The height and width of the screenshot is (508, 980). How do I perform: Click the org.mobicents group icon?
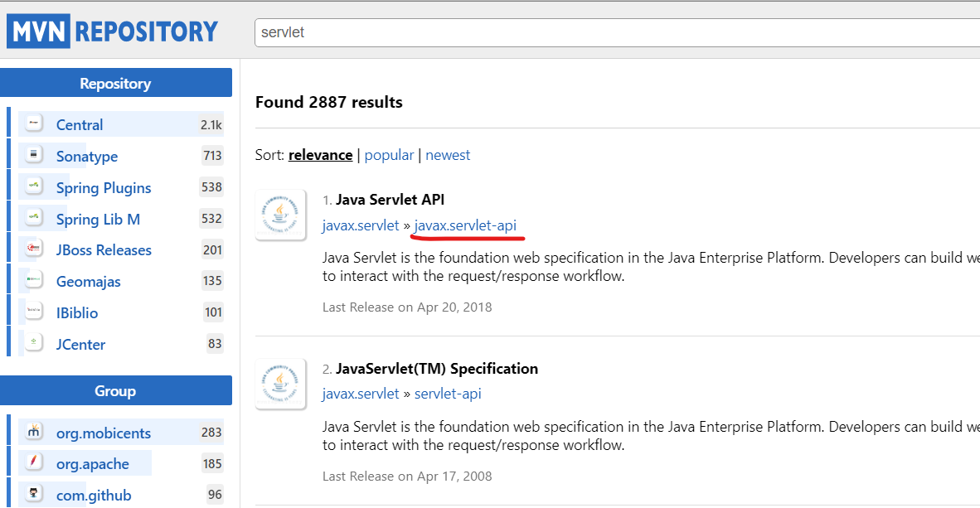(x=34, y=431)
